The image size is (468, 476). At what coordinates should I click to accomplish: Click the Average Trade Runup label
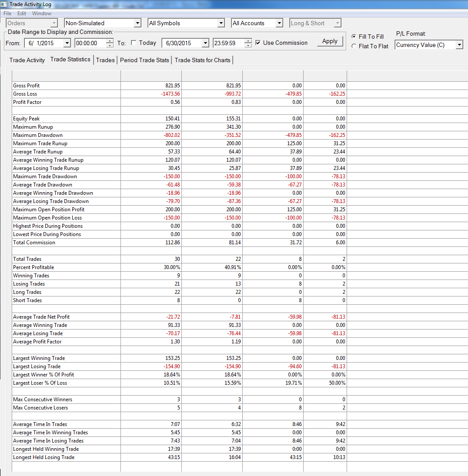pos(38,152)
